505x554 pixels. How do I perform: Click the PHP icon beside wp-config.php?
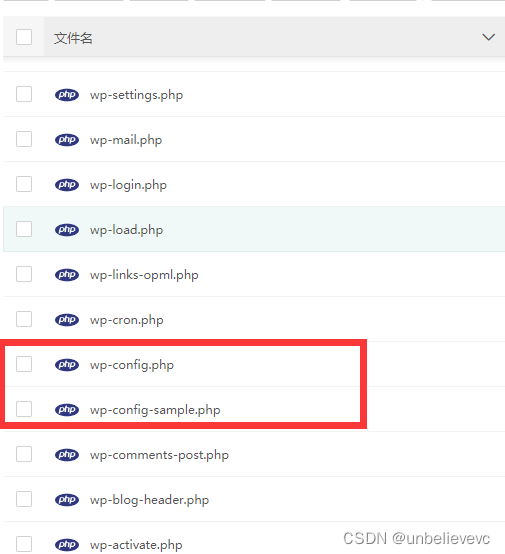click(67, 365)
